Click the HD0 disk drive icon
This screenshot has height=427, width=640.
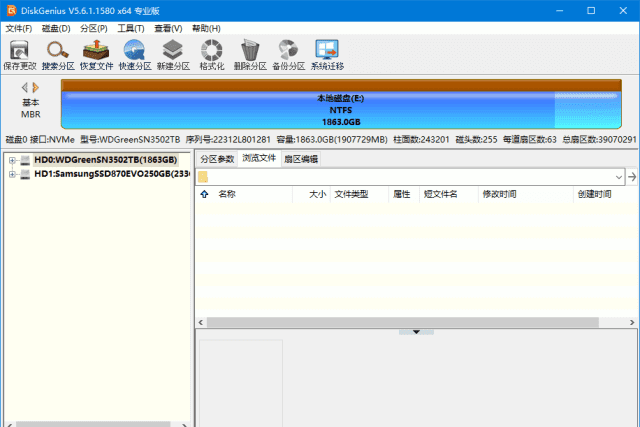point(25,160)
